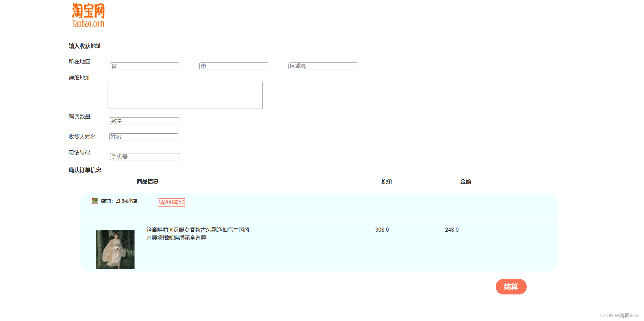Focus the 省 province input field
Viewport: 644px width, 321px height.
(x=145, y=66)
